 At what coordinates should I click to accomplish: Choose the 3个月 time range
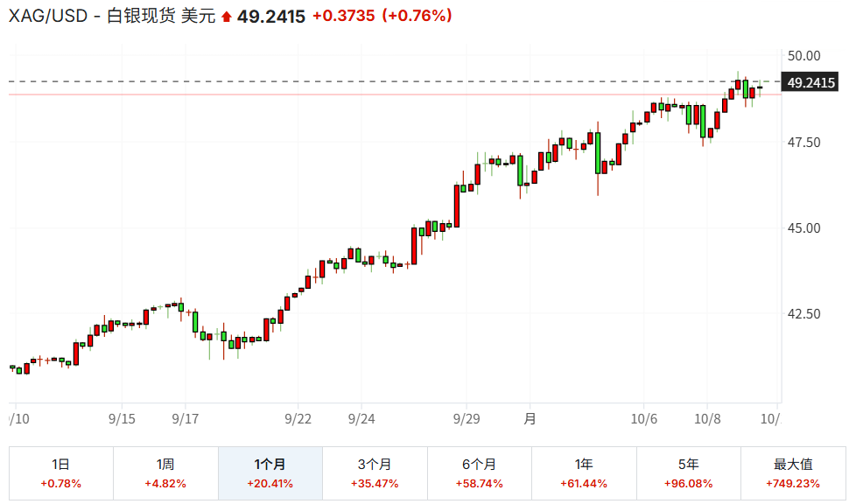(x=375, y=473)
